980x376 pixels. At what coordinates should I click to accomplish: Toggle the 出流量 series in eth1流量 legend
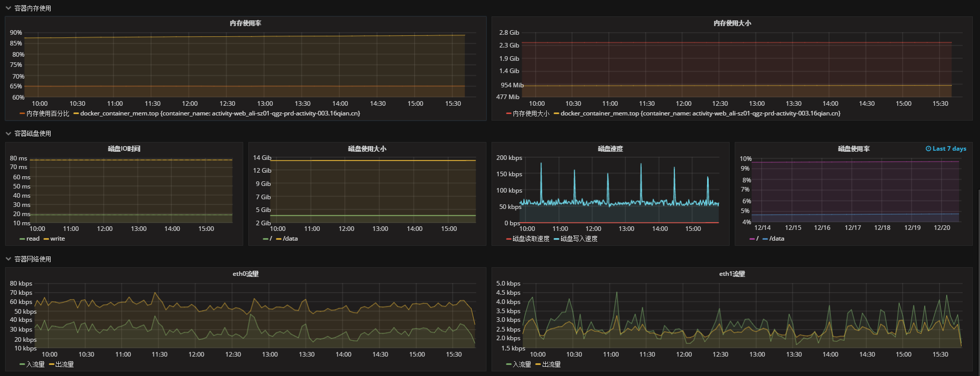click(x=551, y=364)
